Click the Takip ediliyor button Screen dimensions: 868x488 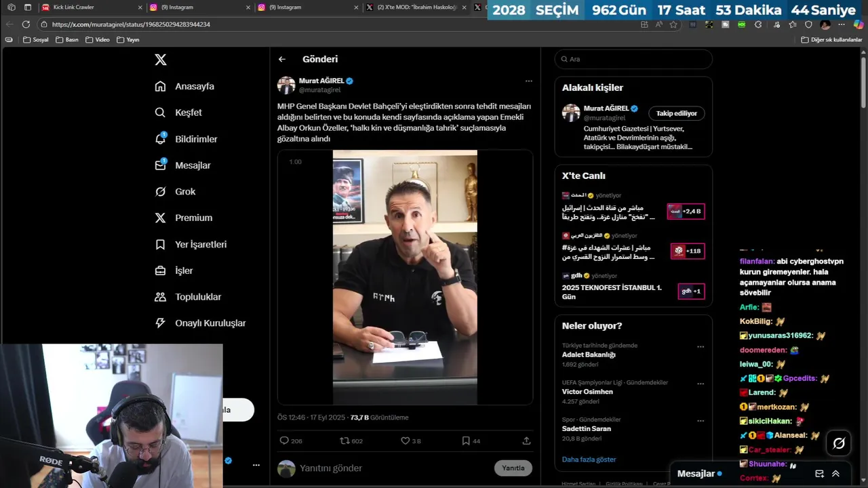tap(677, 113)
